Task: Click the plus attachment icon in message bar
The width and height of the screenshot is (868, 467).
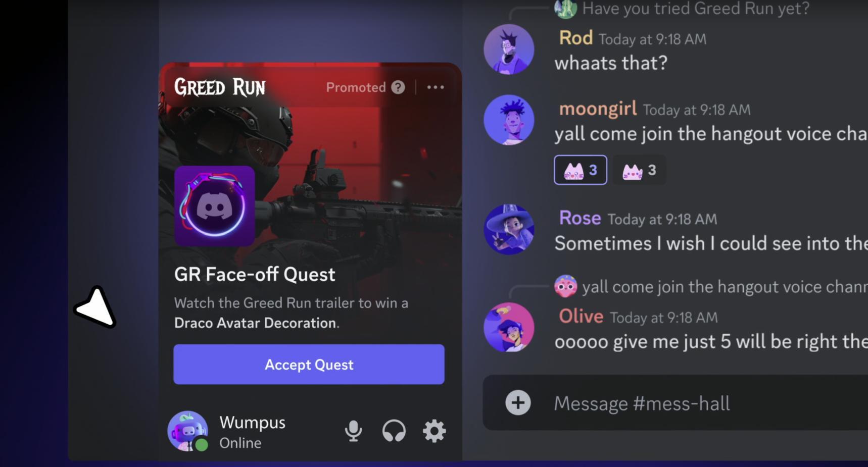Action: click(518, 403)
